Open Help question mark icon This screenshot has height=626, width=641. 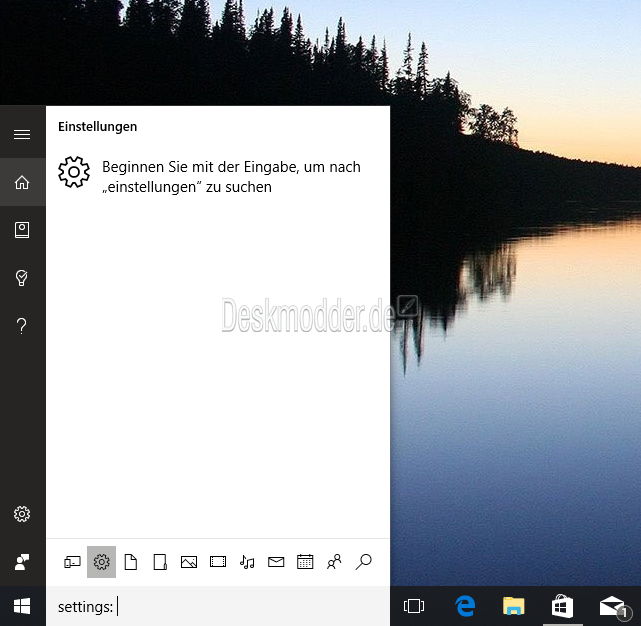tap(22, 326)
